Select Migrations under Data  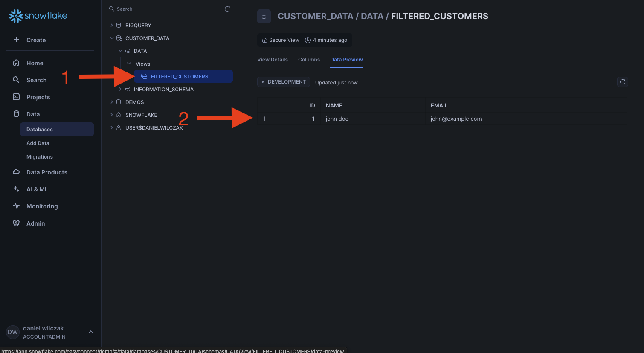[40, 157]
